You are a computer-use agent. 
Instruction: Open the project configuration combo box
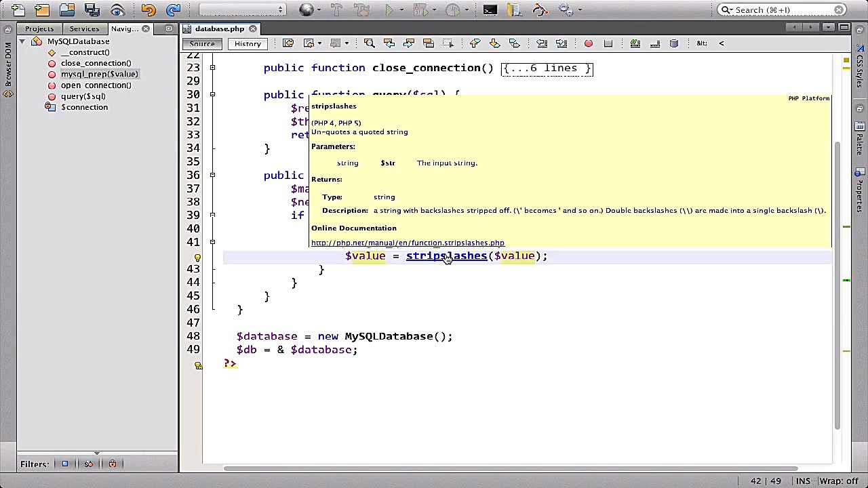coord(242,9)
